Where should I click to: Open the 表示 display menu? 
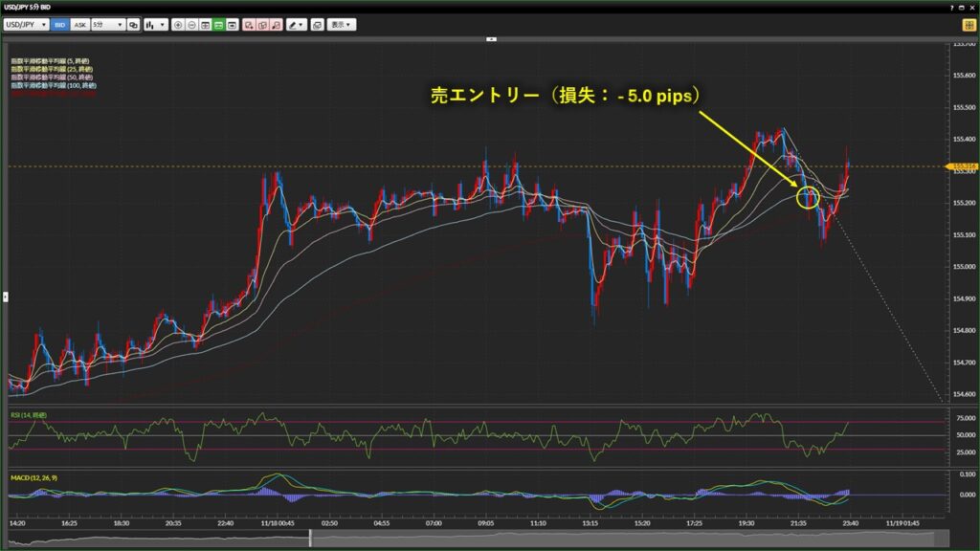(341, 24)
